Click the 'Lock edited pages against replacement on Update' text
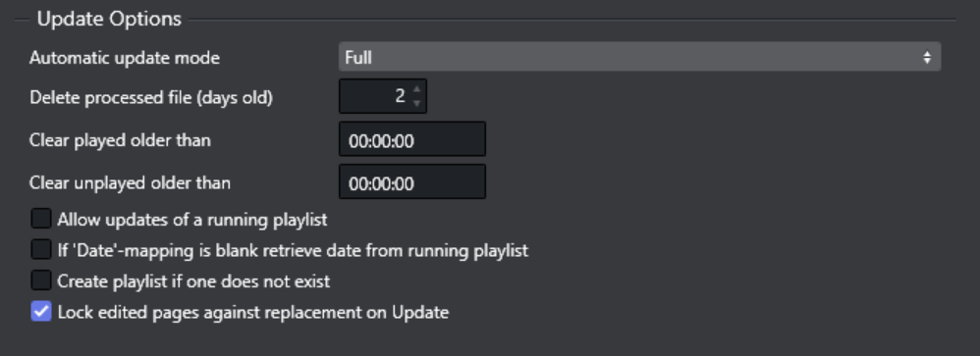This screenshot has width=980, height=356. [x=253, y=312]
